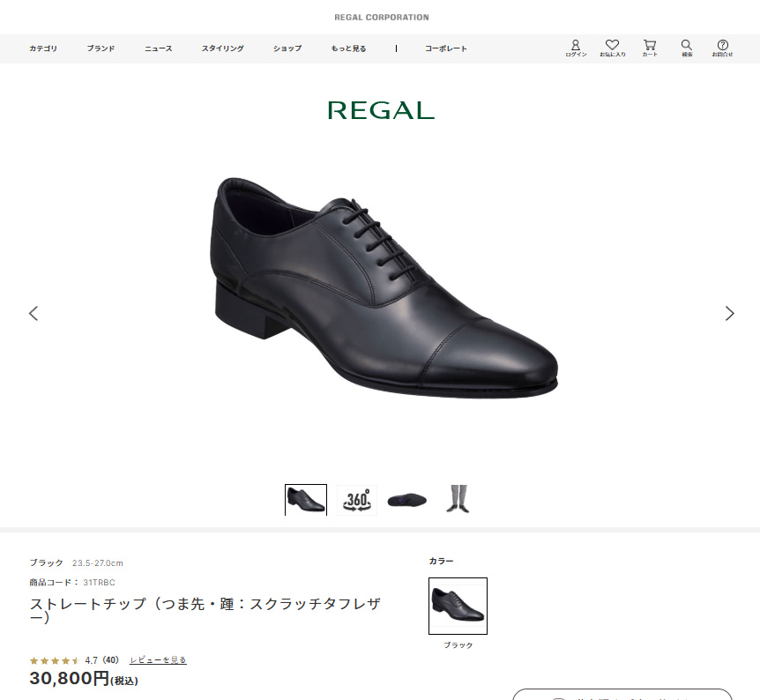Choose the ブラック color swatch

(458, 606)
